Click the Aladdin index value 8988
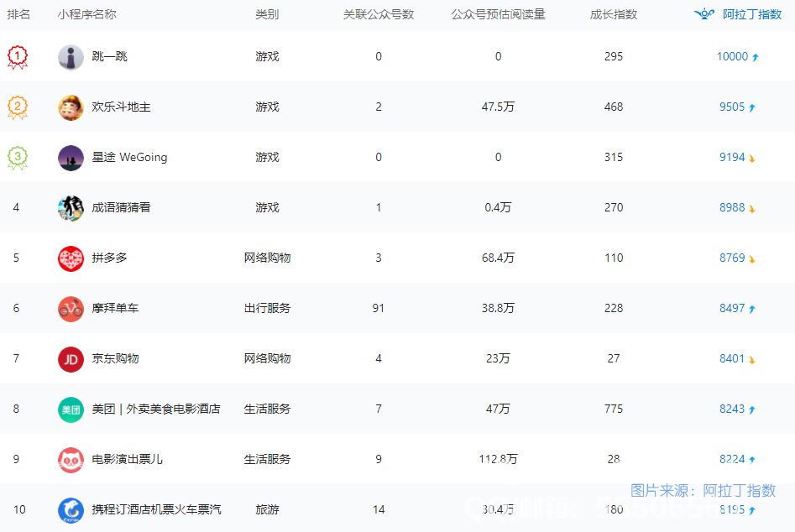The image size is (795, 532). [732, 207]
